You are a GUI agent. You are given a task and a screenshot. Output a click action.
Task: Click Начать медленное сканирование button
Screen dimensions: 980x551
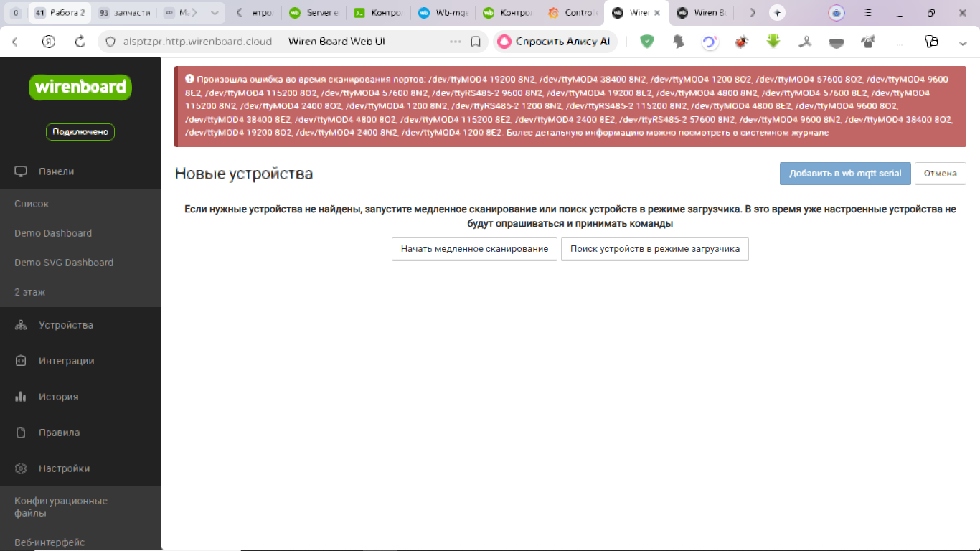[x=474, y=249]
